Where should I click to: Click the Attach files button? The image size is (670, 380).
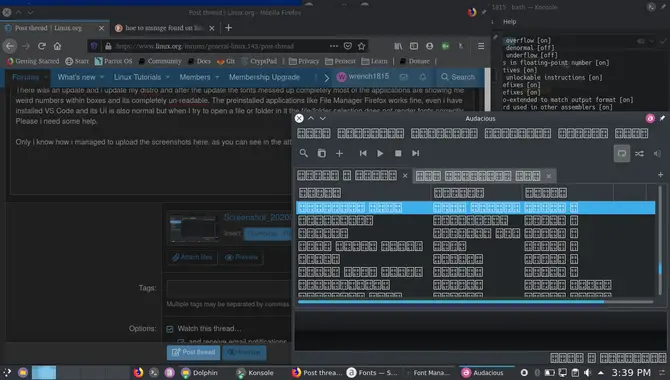tap(192, 257)
